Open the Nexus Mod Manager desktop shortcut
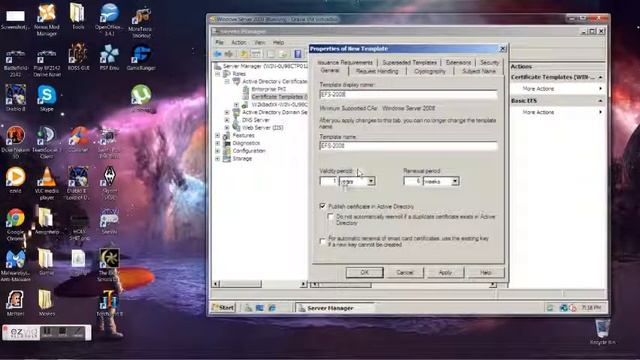 (x=47, y=19)
